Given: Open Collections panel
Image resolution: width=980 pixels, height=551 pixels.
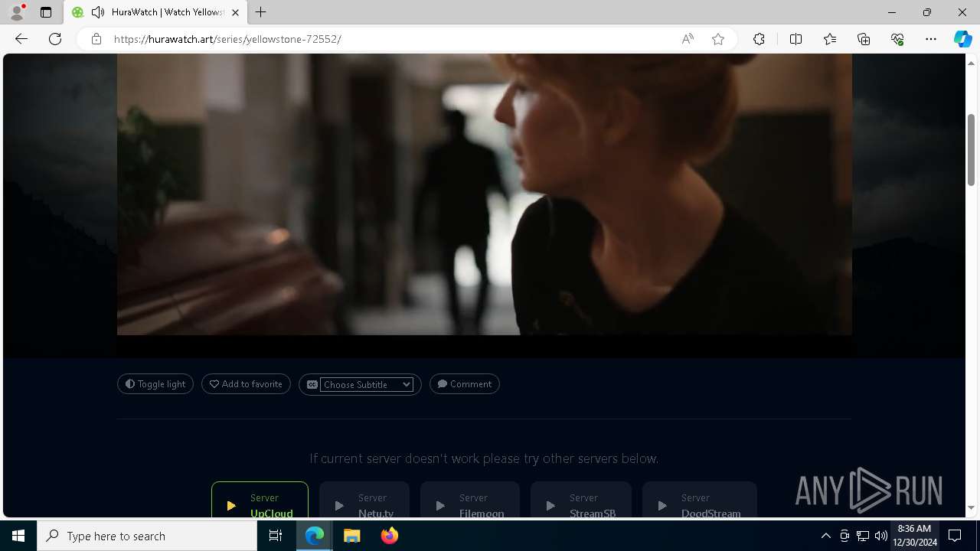Looking at the screenshot, I should pyautogui.click(x=864, y=39).
